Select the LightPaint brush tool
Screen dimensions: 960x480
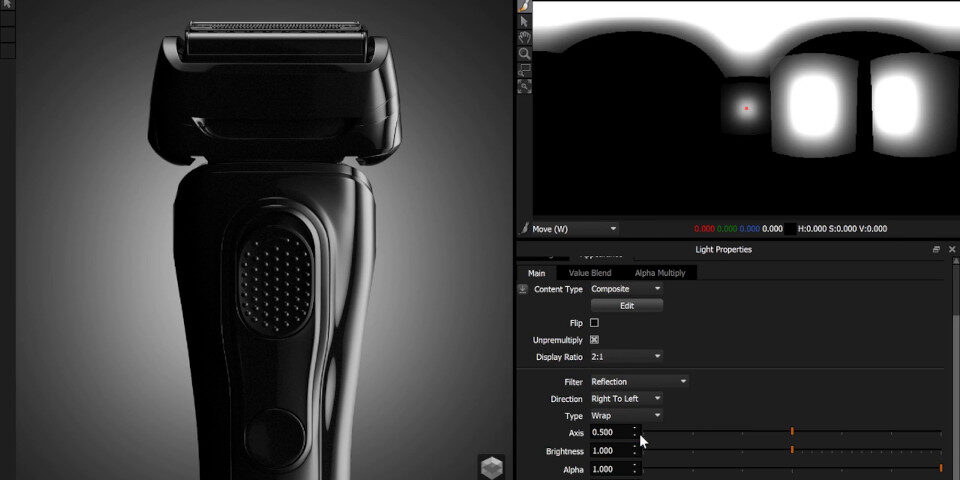[x=525, y=6]
